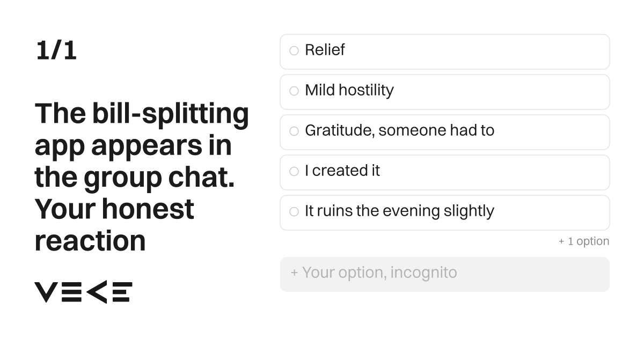Click the 1/1 question counter
This screenshot has width=644, height=338.
pyautogui.click(x=56, y=50)
